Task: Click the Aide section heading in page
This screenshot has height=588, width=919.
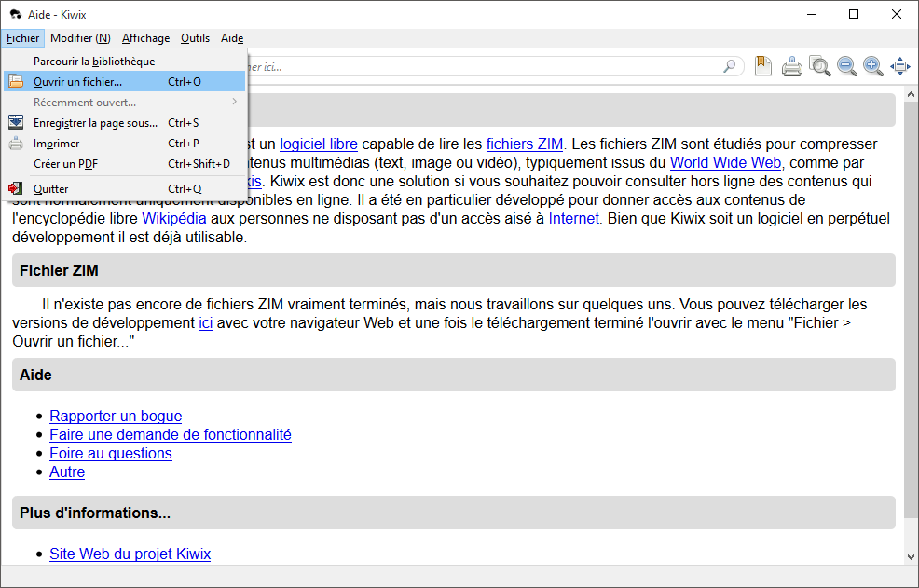Action: pos(35,376)
